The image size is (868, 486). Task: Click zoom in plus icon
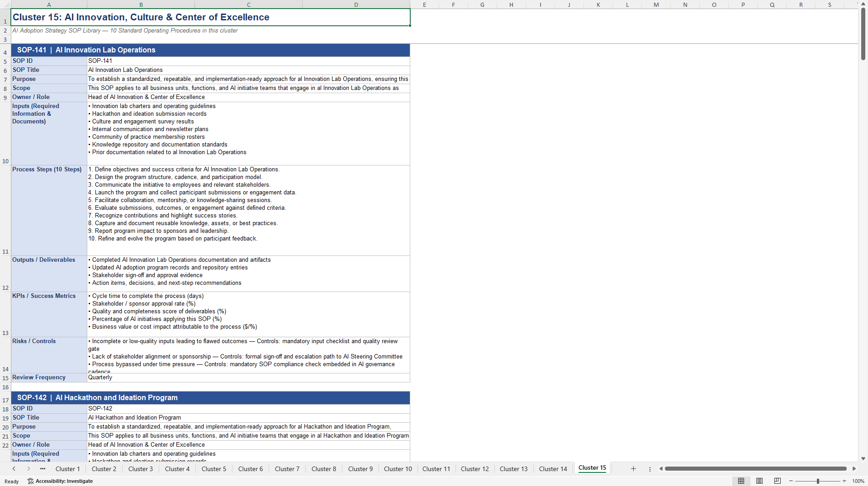(844, 481)
